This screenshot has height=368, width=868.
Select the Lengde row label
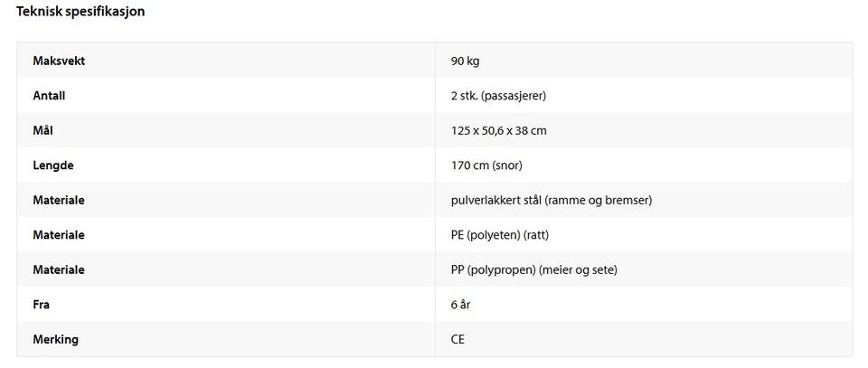click(53, 165)
